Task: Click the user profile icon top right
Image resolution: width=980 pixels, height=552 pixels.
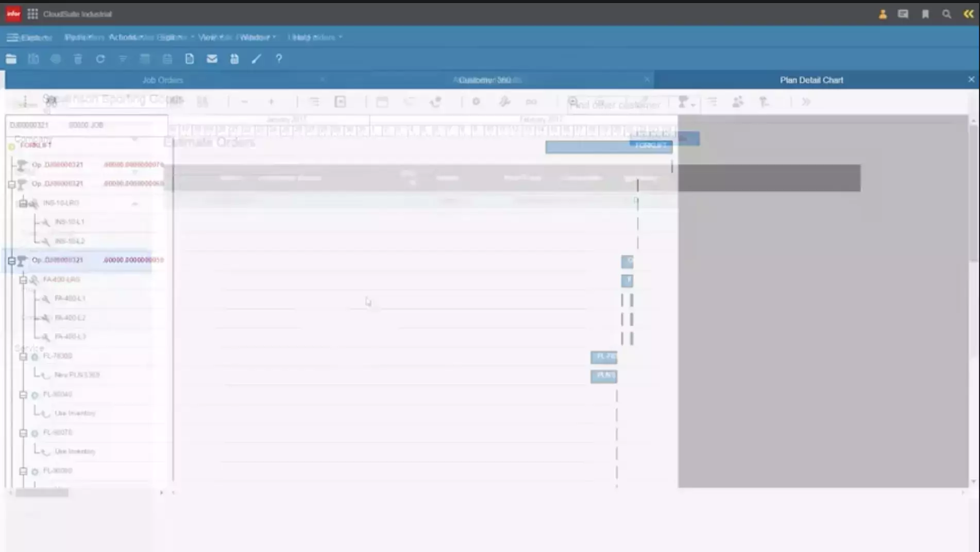Action: 882,14
